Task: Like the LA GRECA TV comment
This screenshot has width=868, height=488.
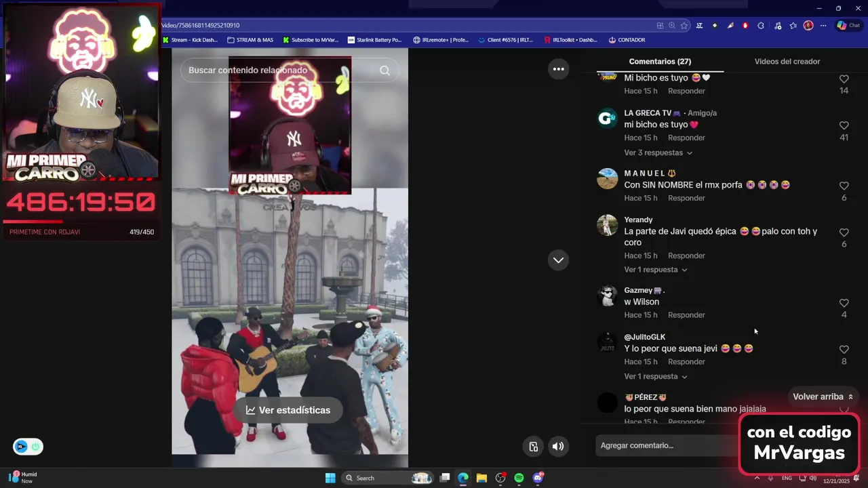Action: click(x=844, y=125)
